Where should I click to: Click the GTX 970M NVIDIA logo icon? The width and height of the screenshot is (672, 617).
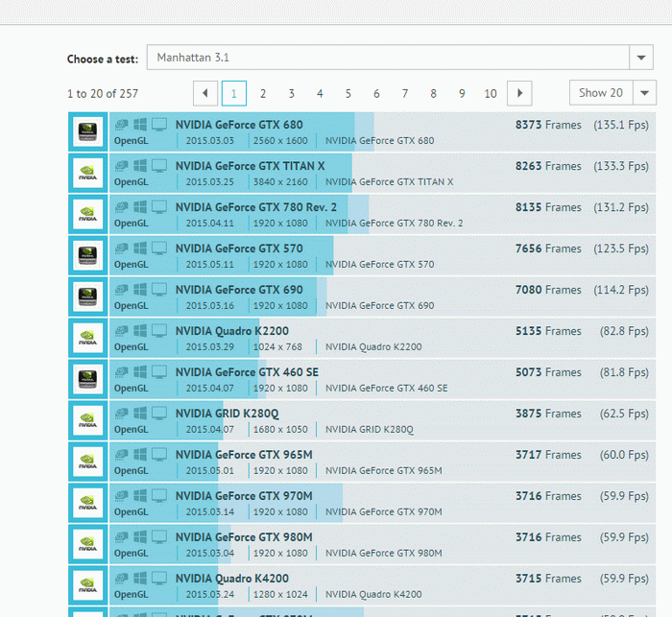(88, 503)
